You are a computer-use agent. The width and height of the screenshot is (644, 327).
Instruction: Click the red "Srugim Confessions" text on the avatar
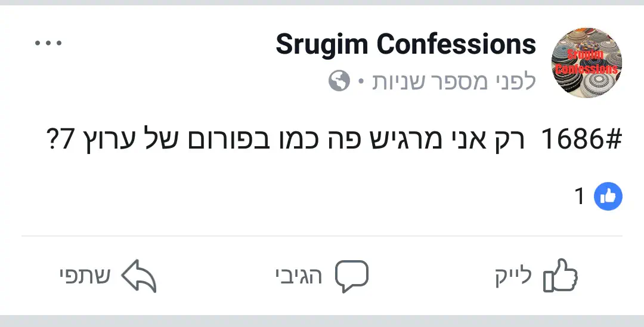587,63
